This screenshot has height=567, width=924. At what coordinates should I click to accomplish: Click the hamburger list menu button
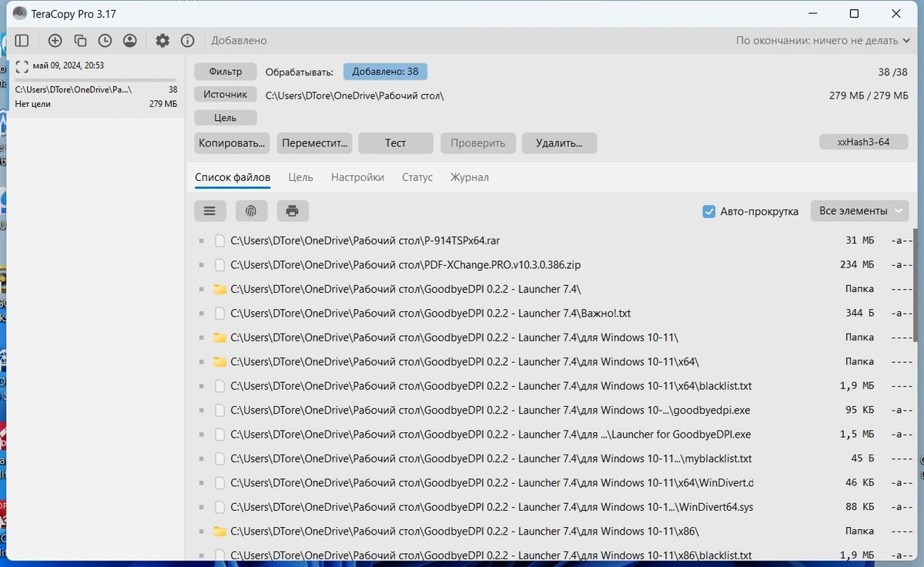[x=210, y=210]
